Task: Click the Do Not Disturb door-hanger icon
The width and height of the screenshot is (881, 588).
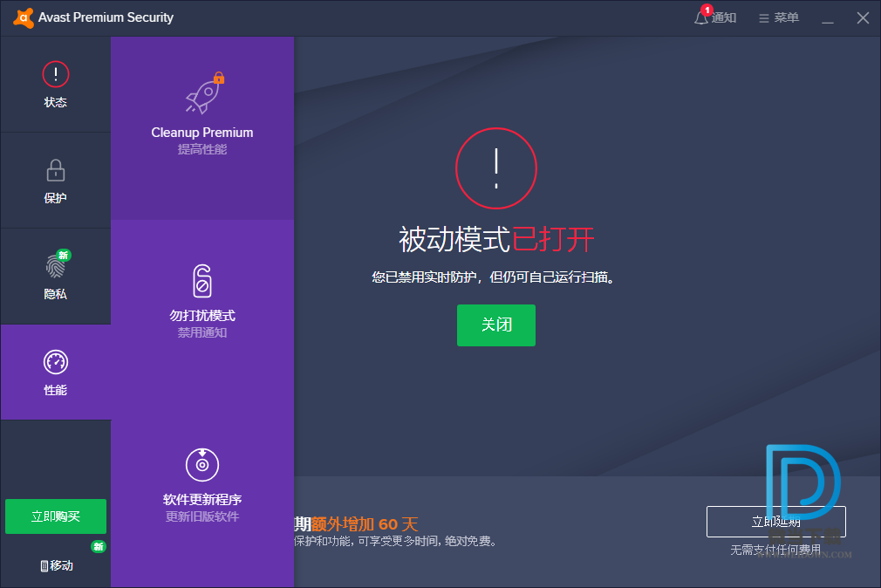Action: click(202, 281)
